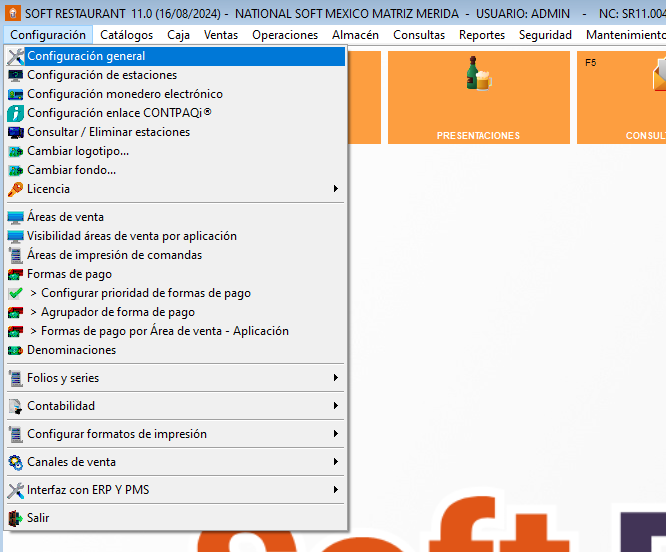Click the document icon beside Folios y series
Image resolution: width=666 pixels, height=552 pixels.
click(16, 378)
